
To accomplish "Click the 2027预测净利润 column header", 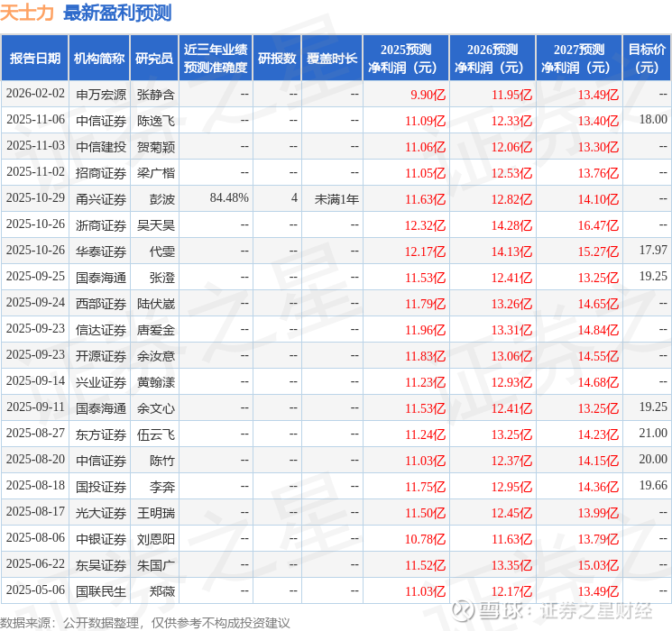I will click(x=579, y=59).
